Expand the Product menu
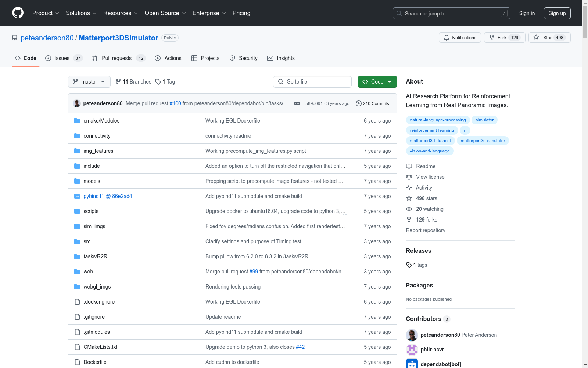The height and width of the screenshot is (368, 588). tap(46, 13)
